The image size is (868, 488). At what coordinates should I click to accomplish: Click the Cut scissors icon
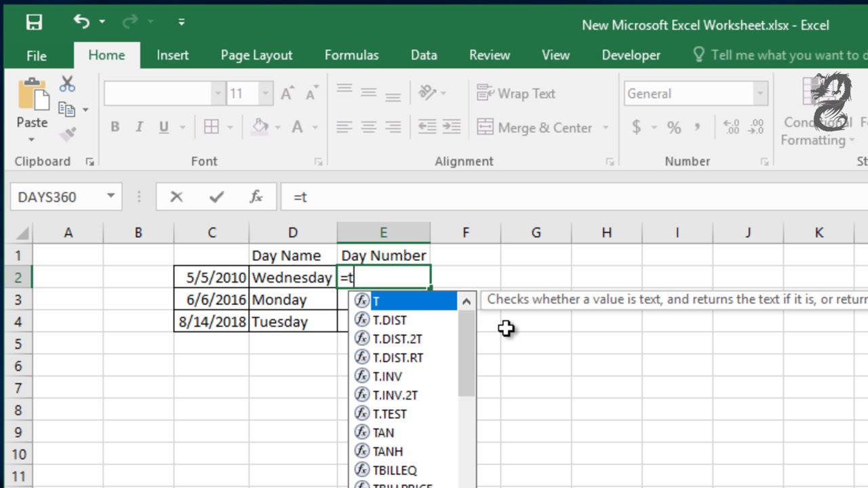67,84
